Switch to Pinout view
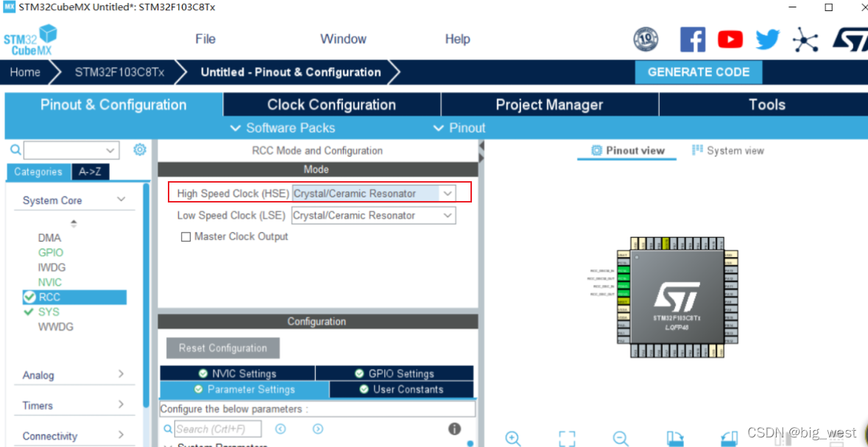 628,151
